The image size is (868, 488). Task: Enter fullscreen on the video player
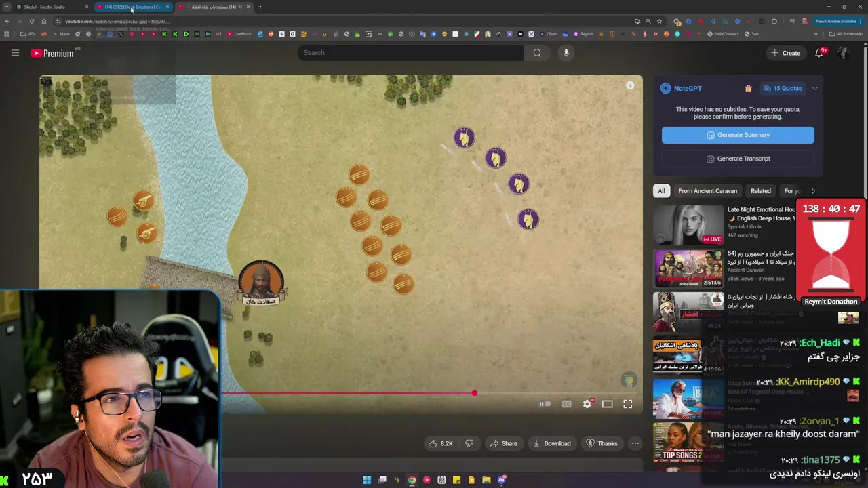pos(628,404)
